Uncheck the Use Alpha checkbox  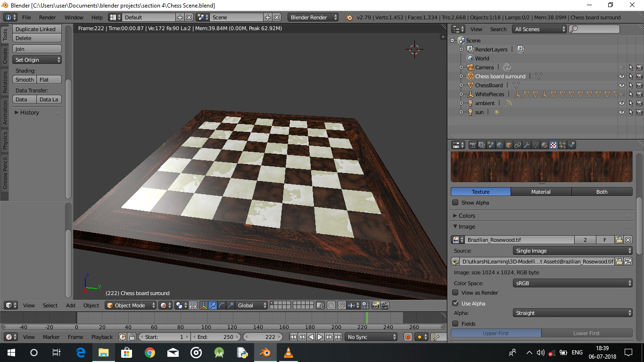pos(455,304)
